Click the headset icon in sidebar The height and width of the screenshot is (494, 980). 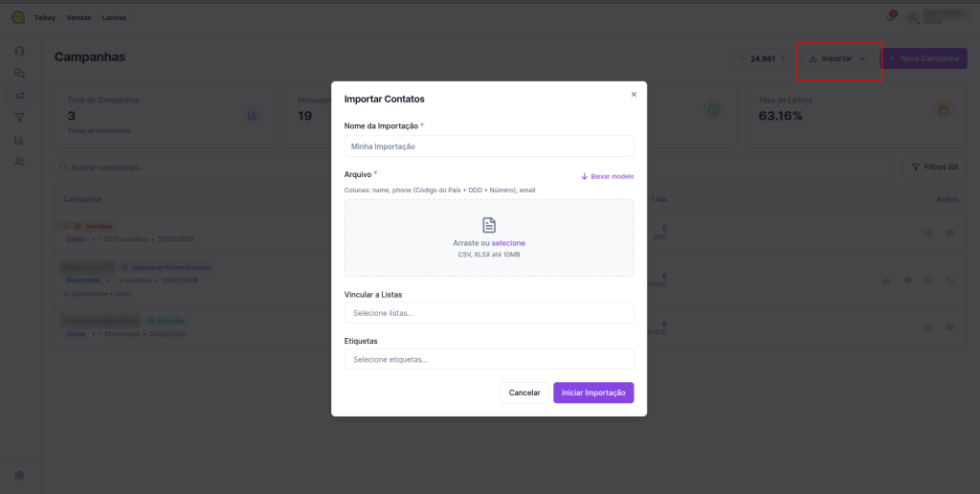tap(19, 50)
